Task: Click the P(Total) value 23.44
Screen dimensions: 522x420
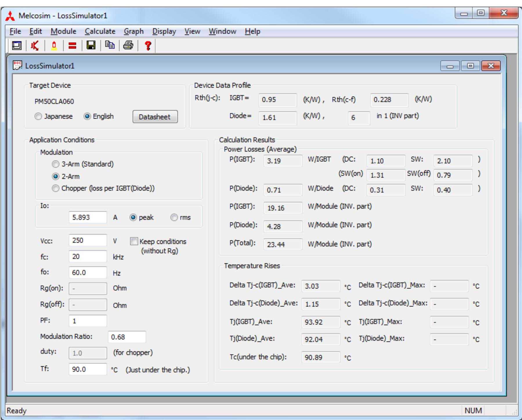Action: (x=283, y=244)
